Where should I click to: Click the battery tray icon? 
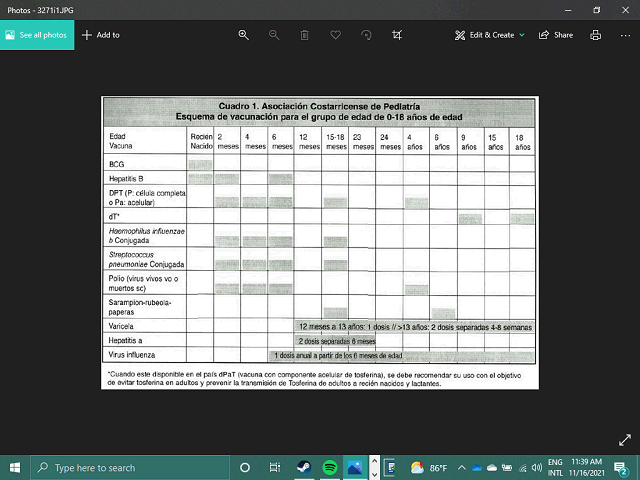tap(507, 468)
